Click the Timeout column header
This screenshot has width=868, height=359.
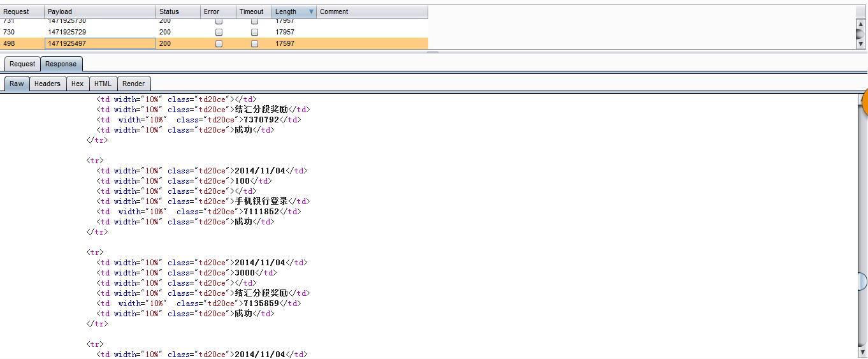(254, 11)
